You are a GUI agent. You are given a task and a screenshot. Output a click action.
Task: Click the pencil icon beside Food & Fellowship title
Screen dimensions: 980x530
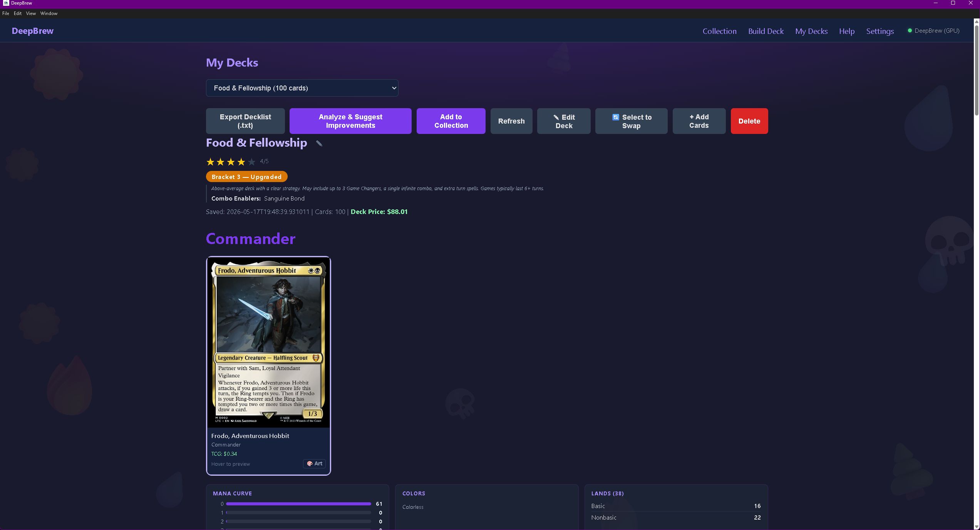(319, 143)
